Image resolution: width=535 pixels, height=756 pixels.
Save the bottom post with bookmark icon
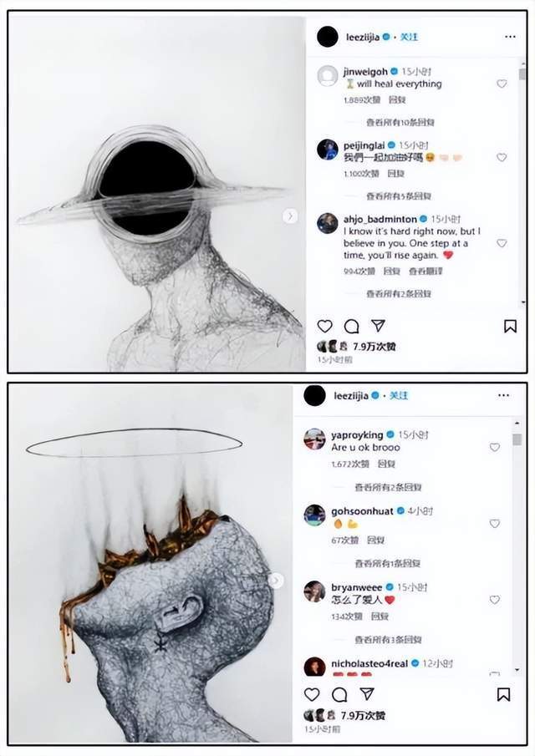503,694
